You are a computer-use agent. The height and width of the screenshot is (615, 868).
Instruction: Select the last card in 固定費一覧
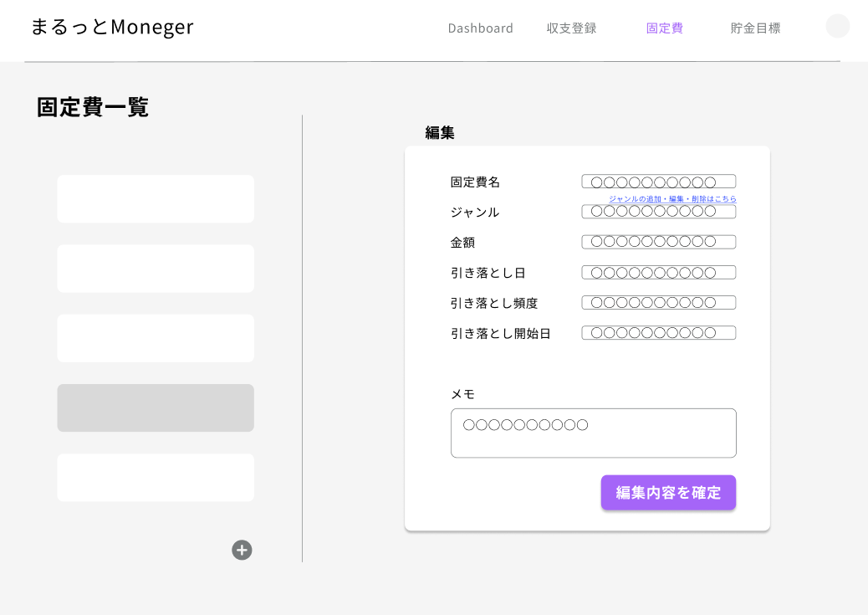coord(156,478)
